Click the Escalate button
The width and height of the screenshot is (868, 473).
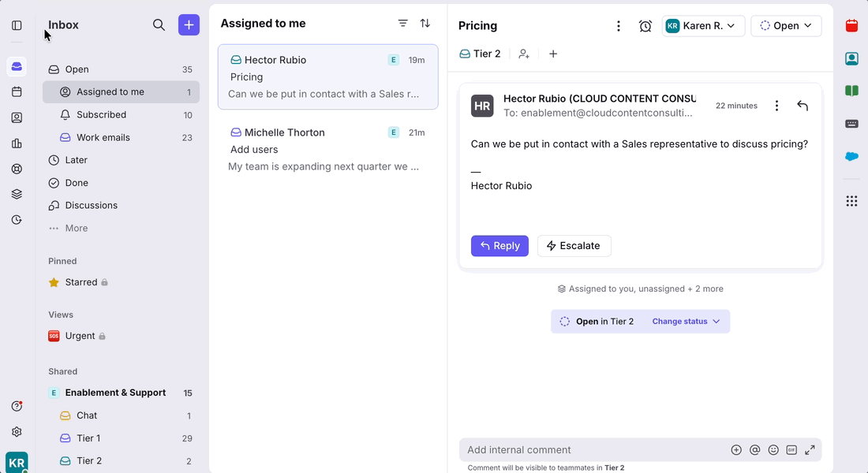coord(574,246)
